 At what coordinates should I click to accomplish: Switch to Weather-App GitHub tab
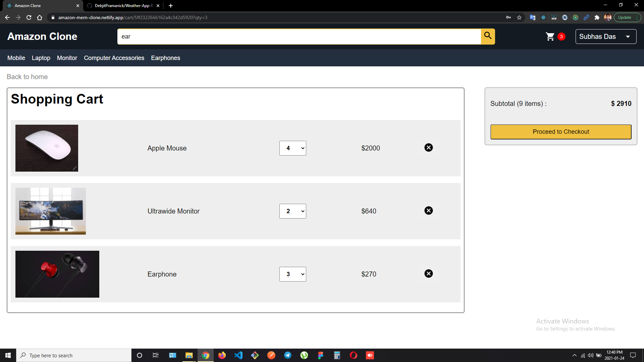point(123,6)
